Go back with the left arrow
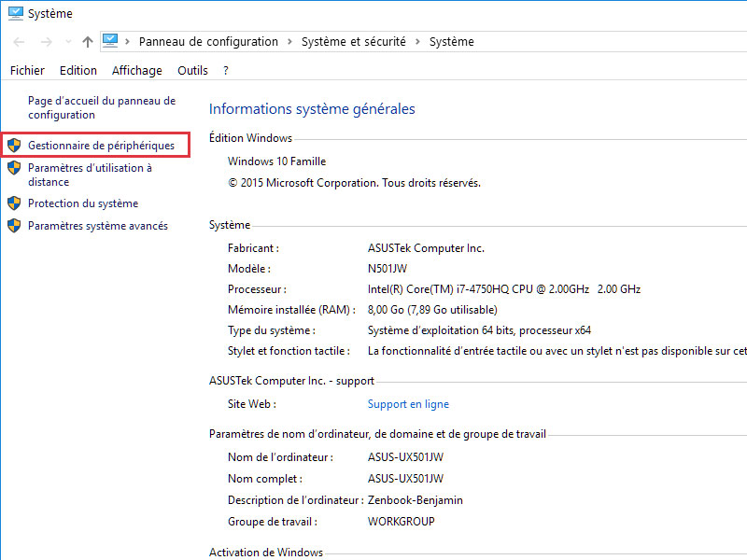 point(19,42)
